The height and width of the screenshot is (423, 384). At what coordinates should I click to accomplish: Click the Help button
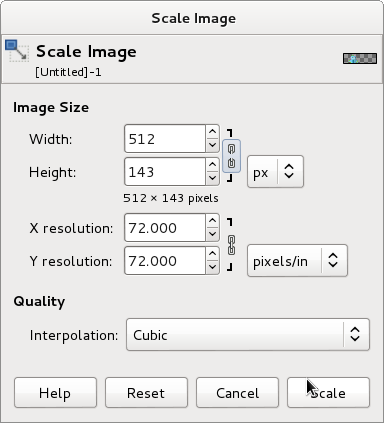click(55, 393)
